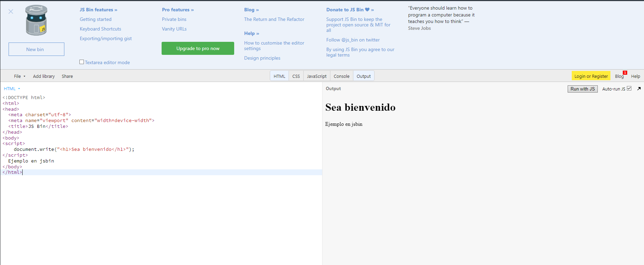644x265 pixels.
Task: Open the Share menu
Action: click(x=67, y=76)
